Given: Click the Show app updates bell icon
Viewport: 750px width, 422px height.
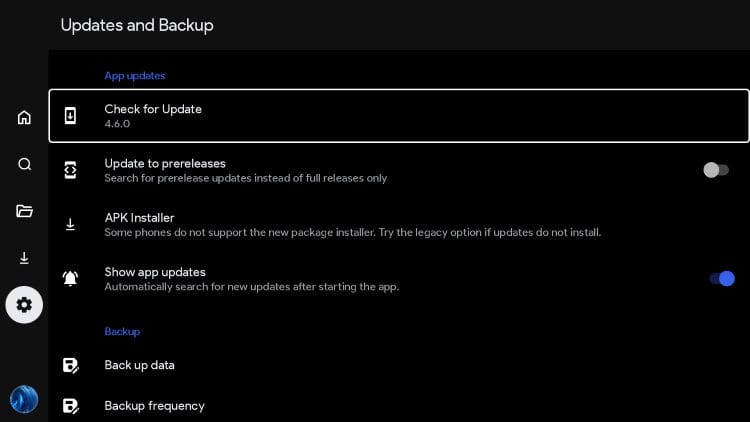Looking at the screenshot, I should pyautogui.click(x=70, y=278).
